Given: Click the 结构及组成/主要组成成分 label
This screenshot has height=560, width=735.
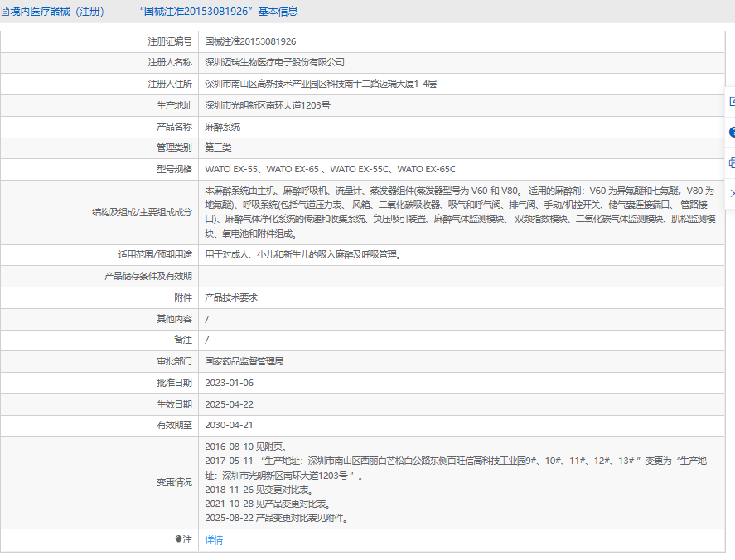Looking at the screenshot, I should click(x=142, y=212).
